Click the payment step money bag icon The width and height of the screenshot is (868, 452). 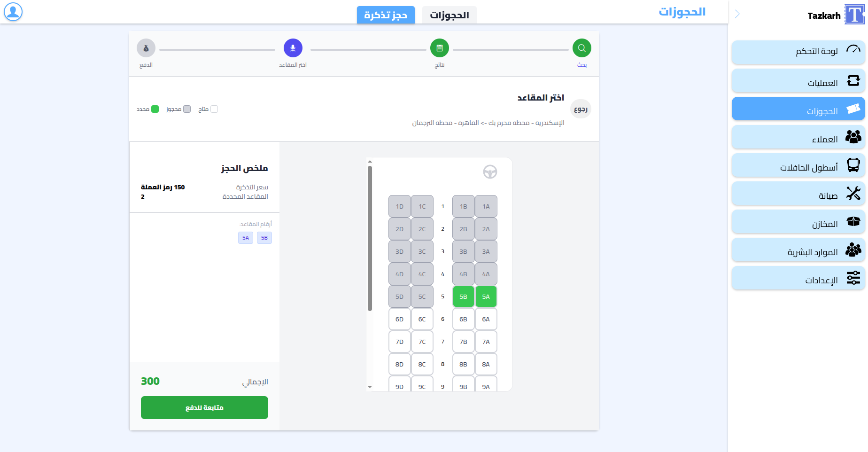pyautogui.click(x=146, y=48)
